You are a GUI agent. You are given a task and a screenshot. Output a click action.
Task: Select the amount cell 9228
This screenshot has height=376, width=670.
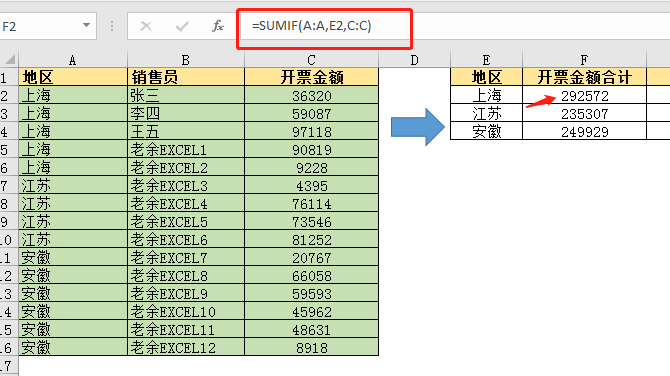coord(311,167)
